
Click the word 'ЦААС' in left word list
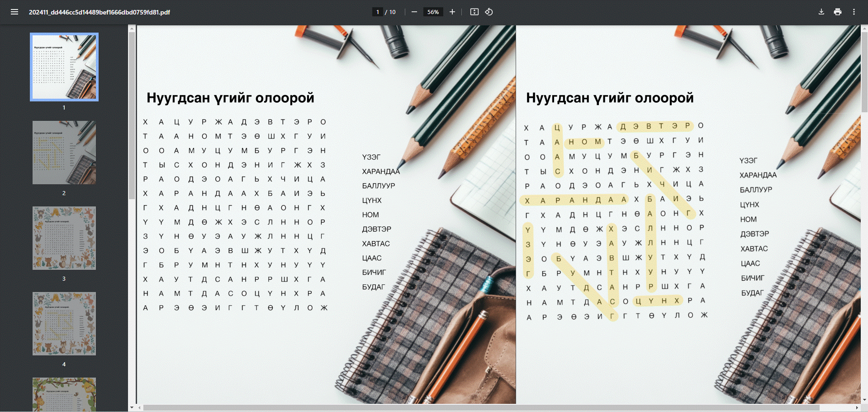(x=372, y=258)
